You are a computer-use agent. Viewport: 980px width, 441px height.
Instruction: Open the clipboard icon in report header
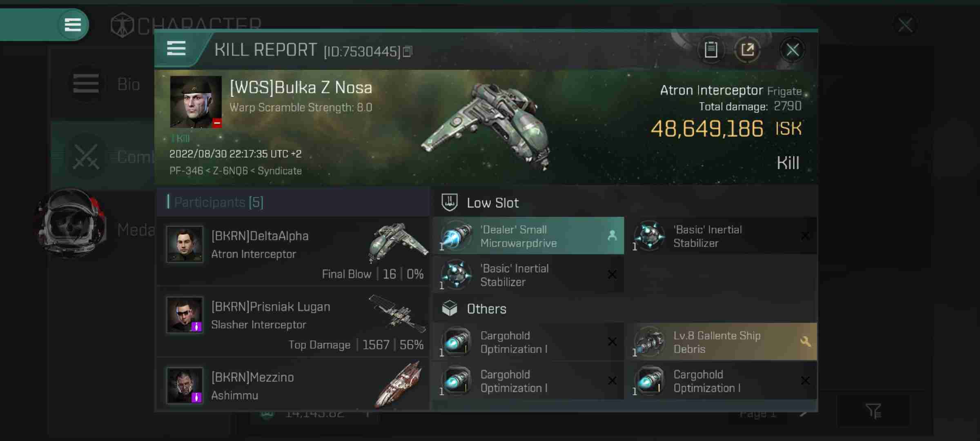coord(711,50)
